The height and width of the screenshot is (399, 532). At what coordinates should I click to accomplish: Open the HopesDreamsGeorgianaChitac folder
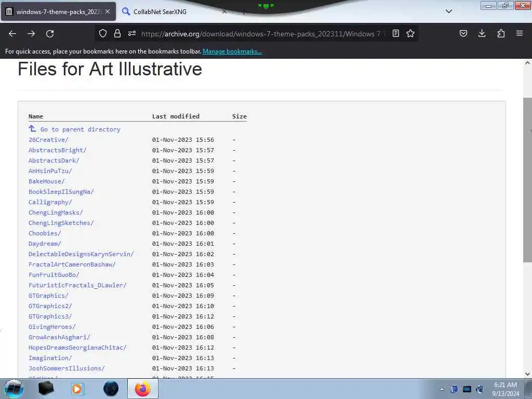click(x=77, y=348)
